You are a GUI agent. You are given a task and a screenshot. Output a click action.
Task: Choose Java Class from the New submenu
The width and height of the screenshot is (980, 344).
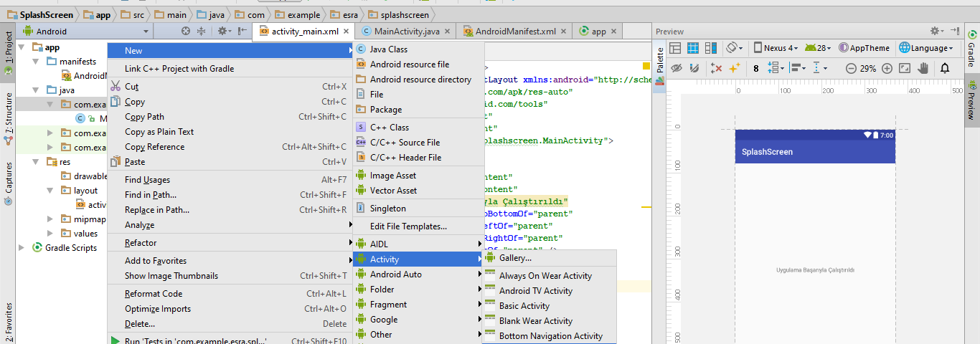coord(419,49)
